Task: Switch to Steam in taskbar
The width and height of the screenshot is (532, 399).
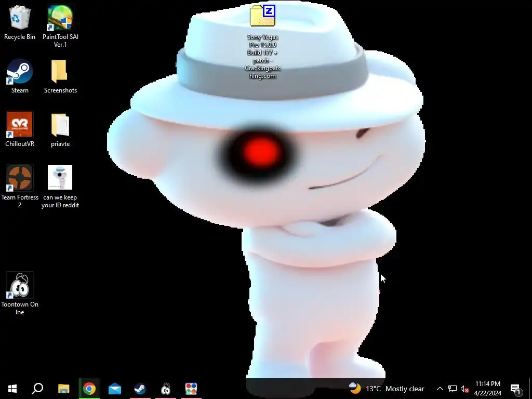Action: click(x=140, y=389)
